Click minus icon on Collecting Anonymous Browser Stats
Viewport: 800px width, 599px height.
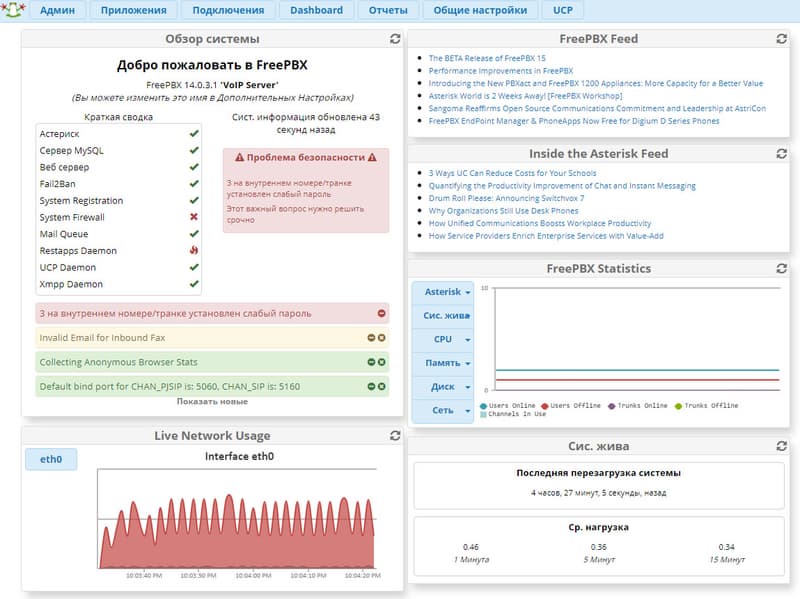[x=371, y=362]
